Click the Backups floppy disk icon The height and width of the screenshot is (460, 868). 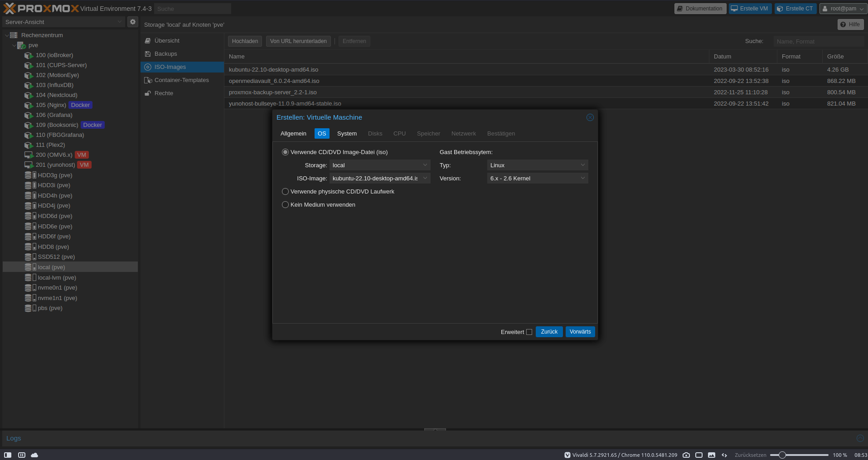click(148, 54)
